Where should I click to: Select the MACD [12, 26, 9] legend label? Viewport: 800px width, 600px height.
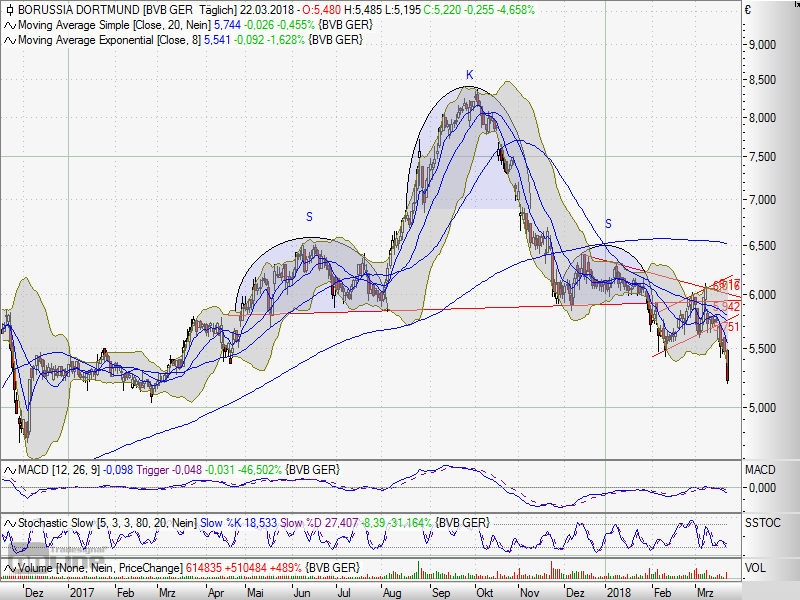tap(59, 470)
